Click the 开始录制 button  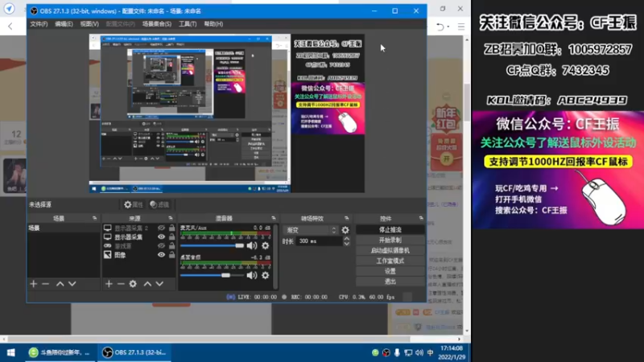click(x=390, y=240)
